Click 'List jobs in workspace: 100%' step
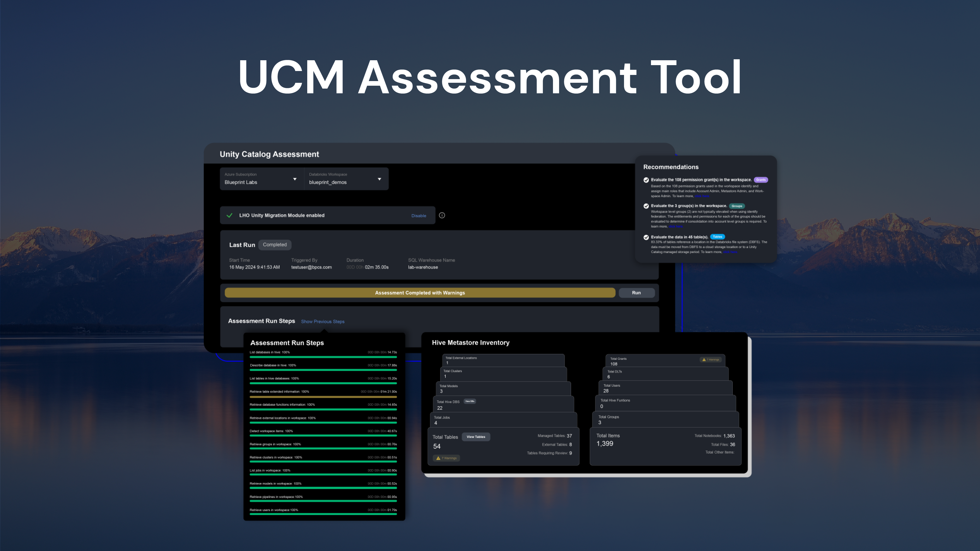Image resolution: width=980 pixels, height=551 pixels. click(x=270, y=470)
